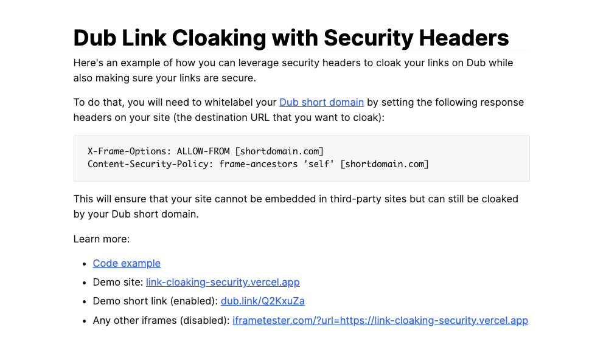Click the "Learn more:" text

[102, 239]
